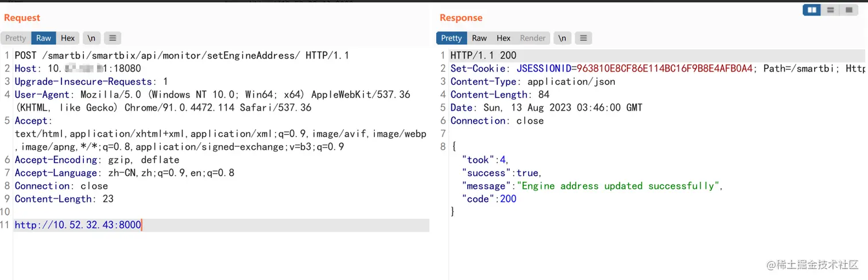Select Pretty tab in Response panel

(451, 38)
